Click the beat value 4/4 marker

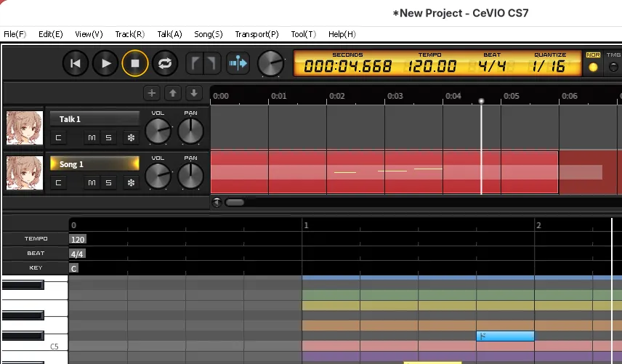(x=77, y=254)
